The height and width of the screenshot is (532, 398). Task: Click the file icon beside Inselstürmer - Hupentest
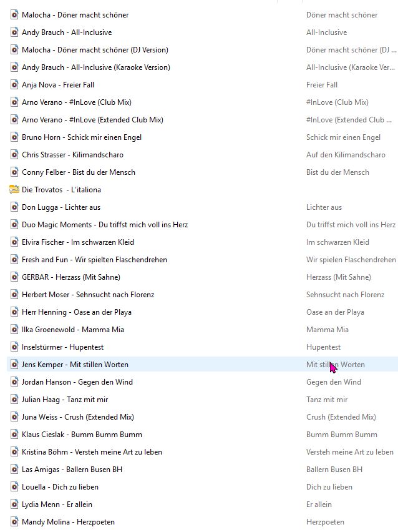14,347
